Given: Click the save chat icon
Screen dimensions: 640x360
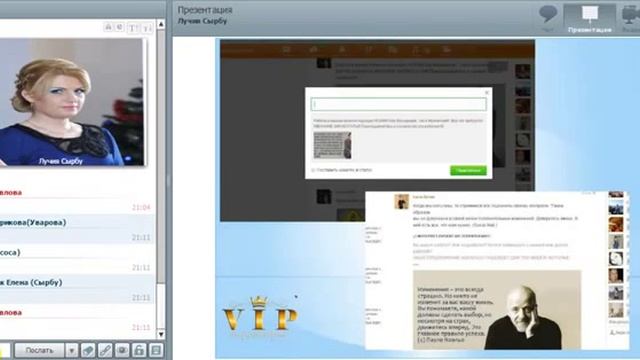Looking at the screenshot, I should 156,350.
